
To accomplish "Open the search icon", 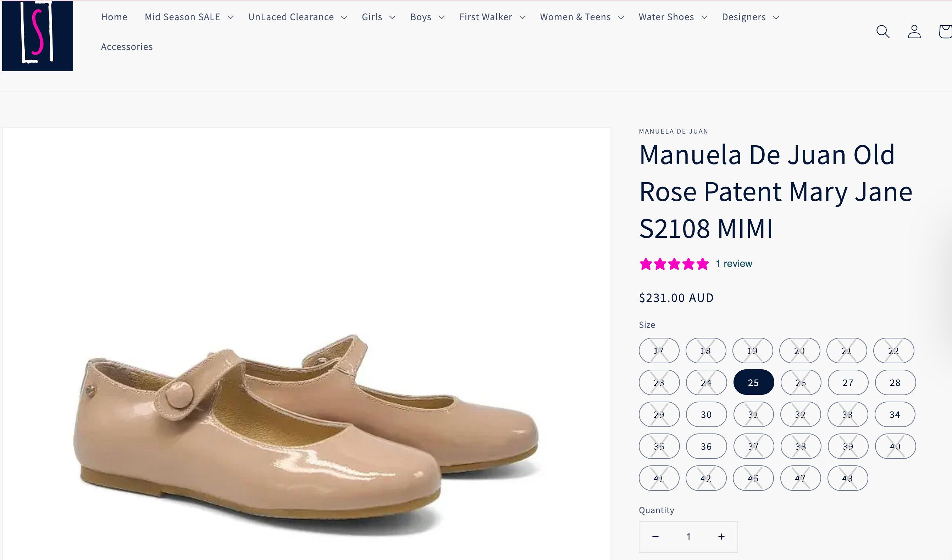I will click(x=882, y=32).
